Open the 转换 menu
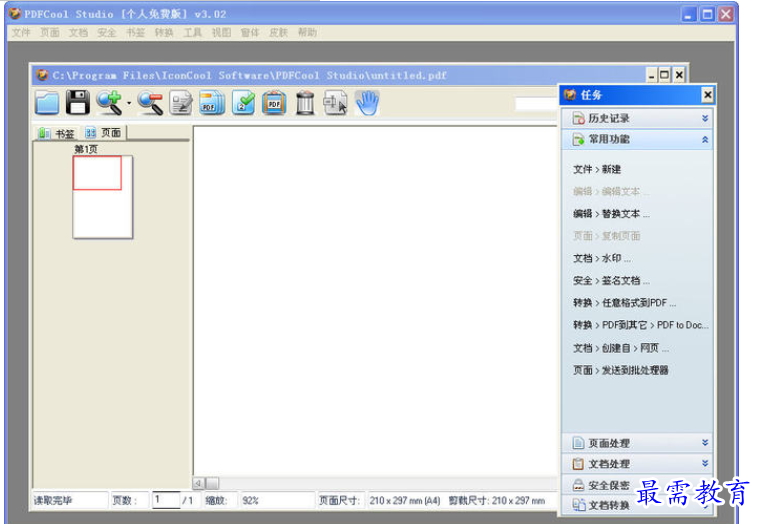The image size is (758, 524). (x=164, y=32)
